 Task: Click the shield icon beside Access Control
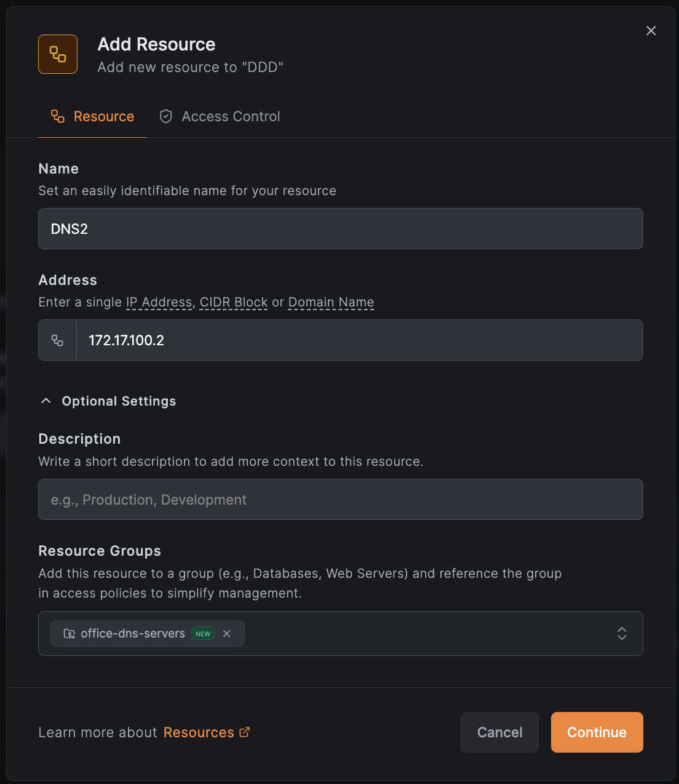(x=165, y=116)
